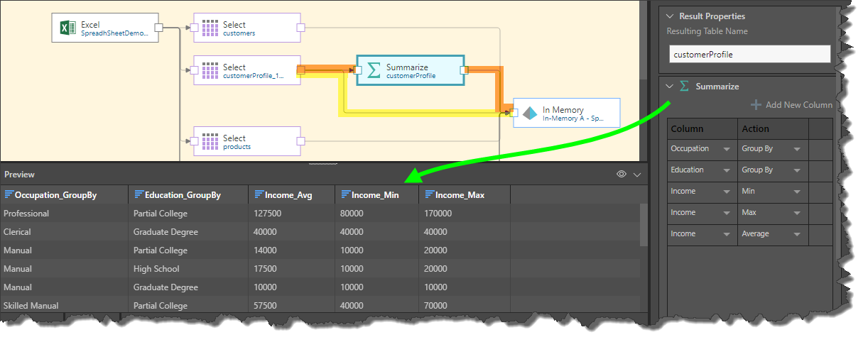Click the Preview table vertical scrollbar
This screenshot has height=342, width=868.
coord(644,225)
